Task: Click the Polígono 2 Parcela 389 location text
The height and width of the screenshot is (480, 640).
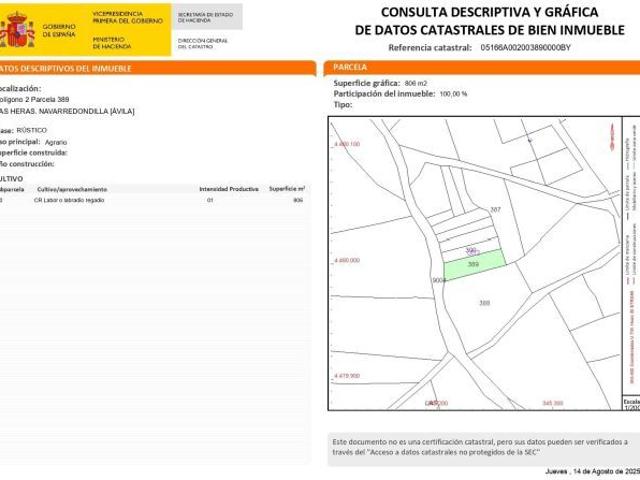Action: click(x=35, y=101)
